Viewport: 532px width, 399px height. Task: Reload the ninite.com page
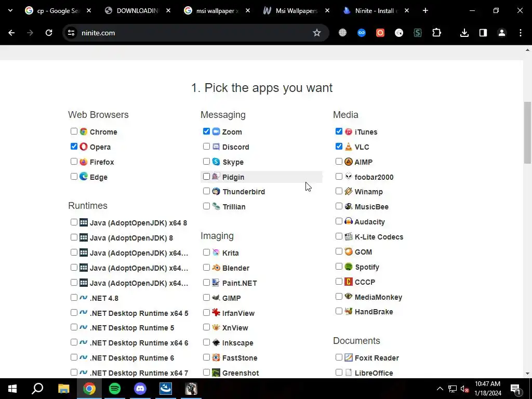(x=49, y=33)
